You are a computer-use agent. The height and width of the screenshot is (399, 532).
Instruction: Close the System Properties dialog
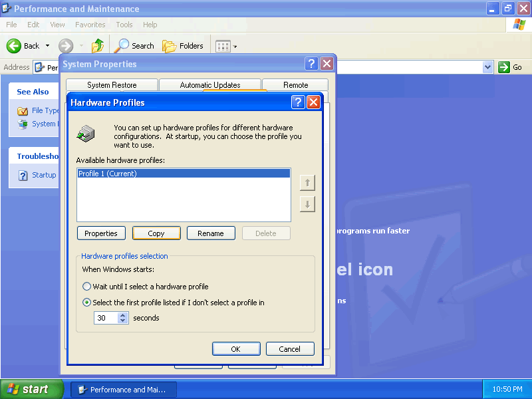click(327, 64)
